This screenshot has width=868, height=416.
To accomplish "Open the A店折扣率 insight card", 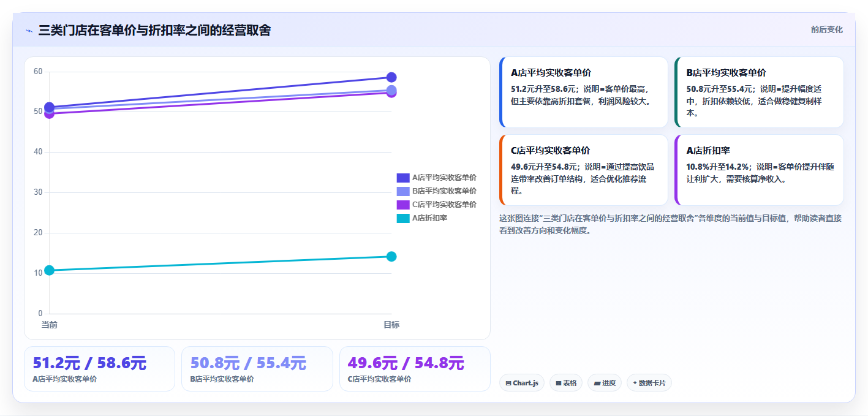I will (759, 170).
